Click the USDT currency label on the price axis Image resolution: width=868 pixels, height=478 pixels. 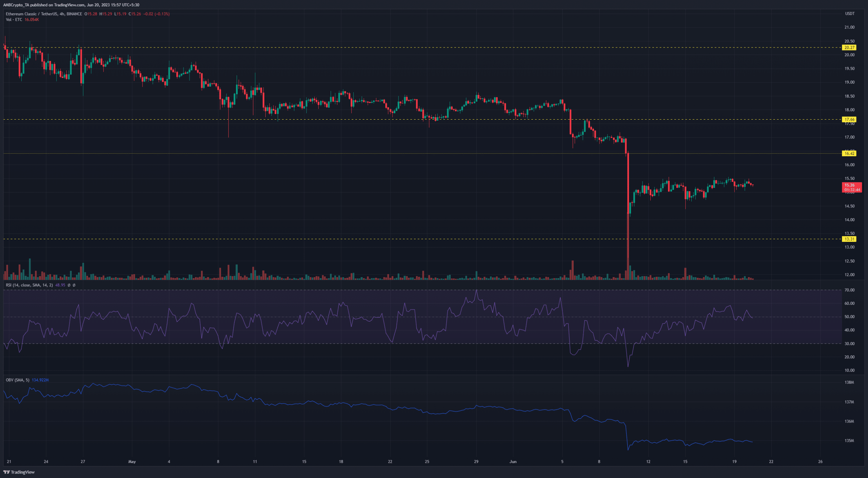coord(850,14)
